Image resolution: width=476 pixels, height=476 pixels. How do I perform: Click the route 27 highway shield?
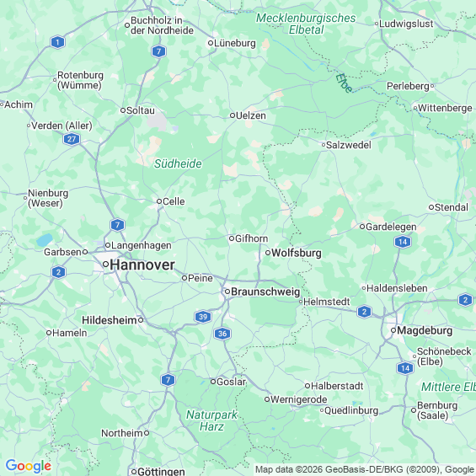(72, 139)
